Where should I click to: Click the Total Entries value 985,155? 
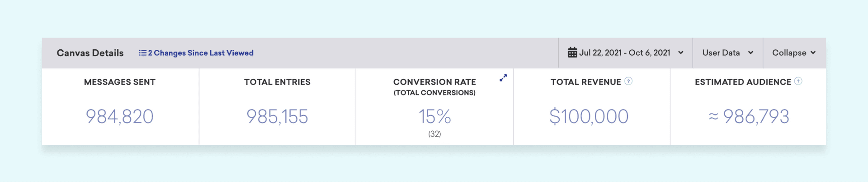coord(277,117)
